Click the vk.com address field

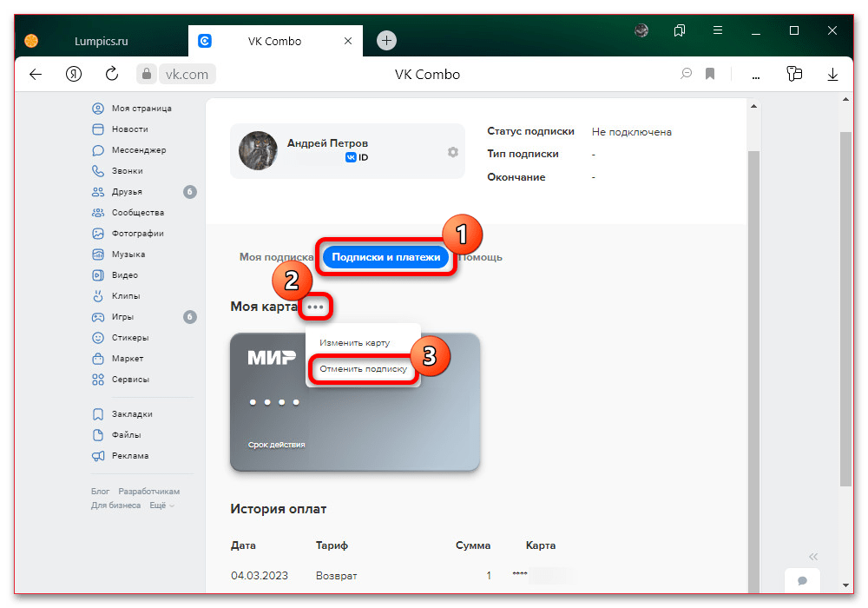pyautogui.click(x=187, y=74)
